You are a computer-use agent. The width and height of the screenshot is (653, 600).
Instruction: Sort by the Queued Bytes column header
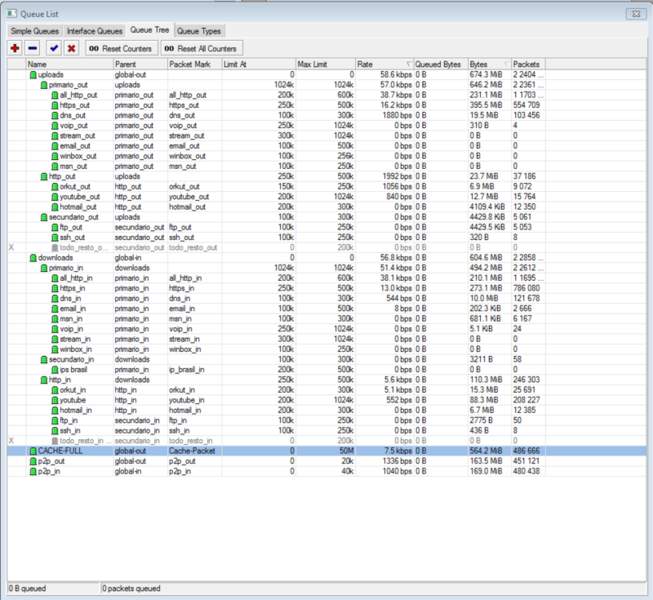coord(441,64)
